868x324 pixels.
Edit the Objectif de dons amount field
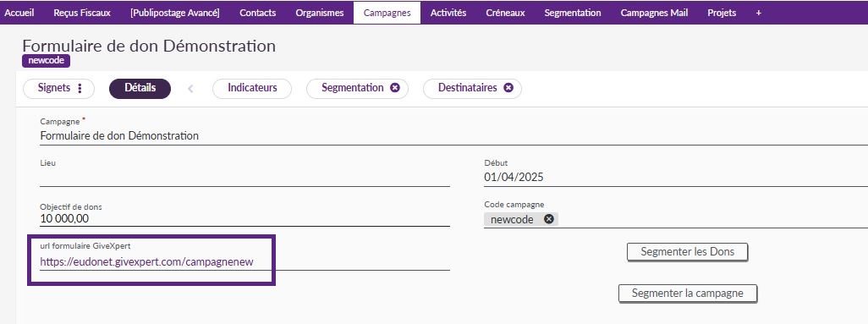coord(244,219)
